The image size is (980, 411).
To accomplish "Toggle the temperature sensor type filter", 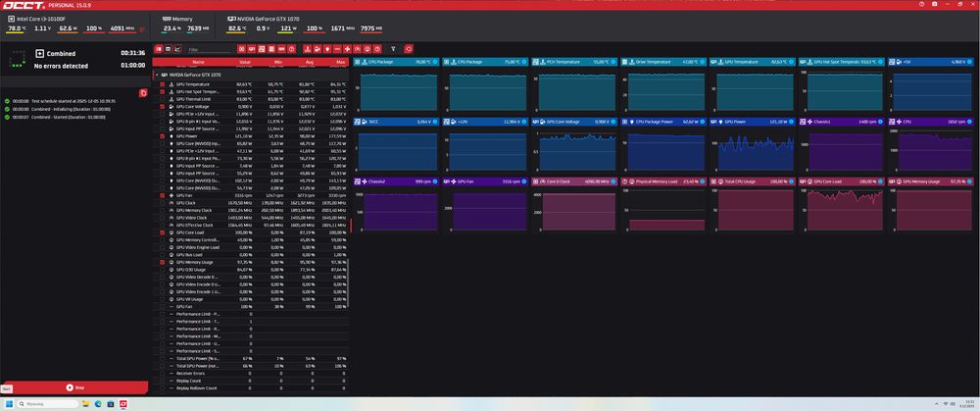I will (x=307, y=49).
